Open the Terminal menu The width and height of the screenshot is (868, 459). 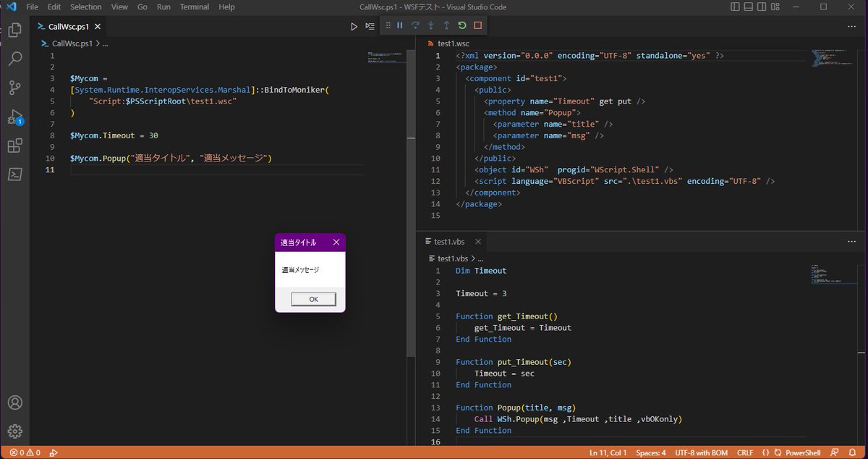[195, 7]
